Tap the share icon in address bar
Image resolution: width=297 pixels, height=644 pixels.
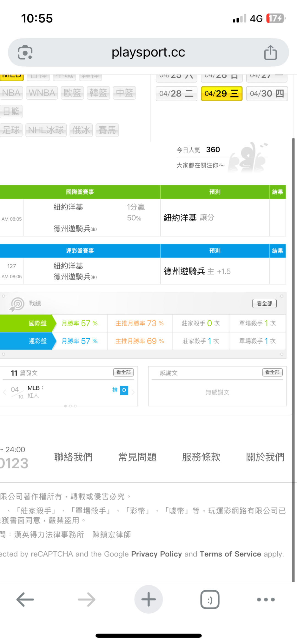click(x=270, y=52)
